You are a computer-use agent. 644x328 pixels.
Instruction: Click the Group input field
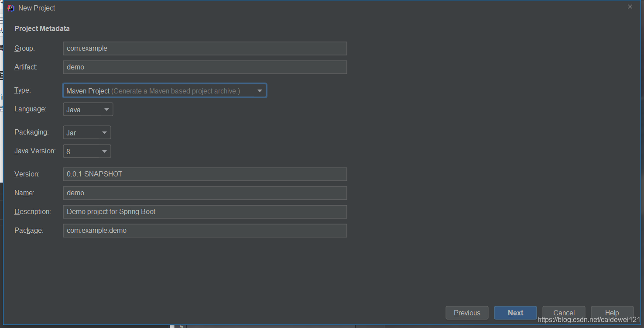tap(205, 48)
